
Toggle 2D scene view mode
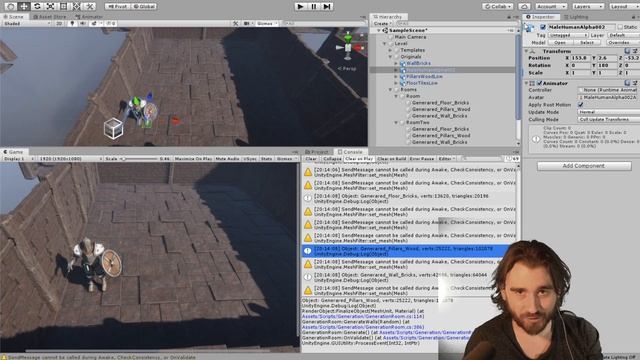(59, 23)
